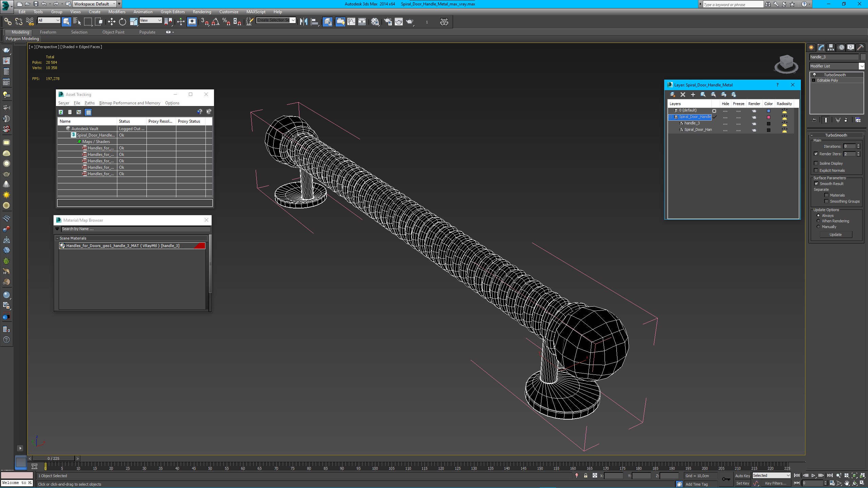The width and height of the screenshot is (868, 488).
Task: Select When Rendering update option
Action: pos(818,221)
